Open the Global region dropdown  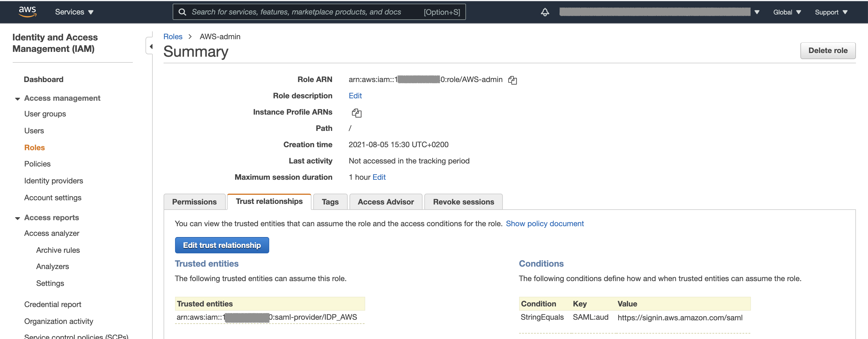[x=787, y=12]
